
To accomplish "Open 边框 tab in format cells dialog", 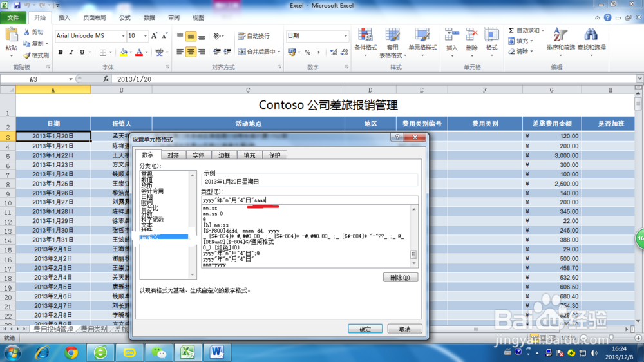I will tap(224, 155).
